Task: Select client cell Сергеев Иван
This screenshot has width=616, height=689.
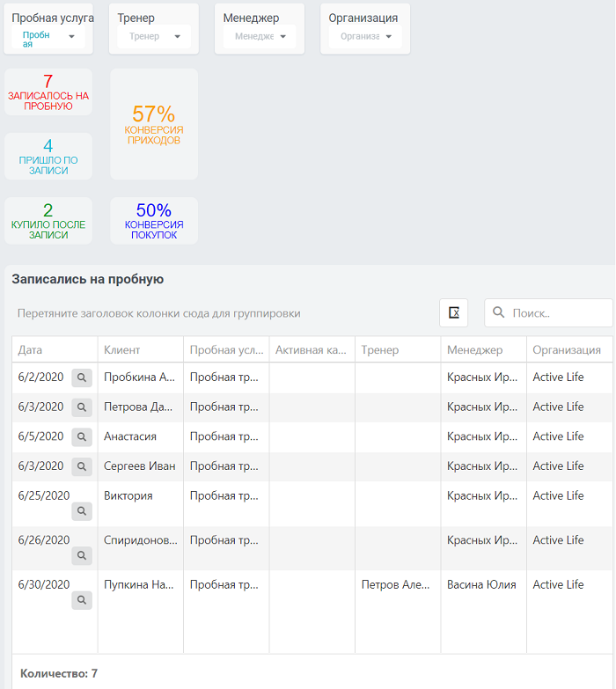Action: pos(140,465)
